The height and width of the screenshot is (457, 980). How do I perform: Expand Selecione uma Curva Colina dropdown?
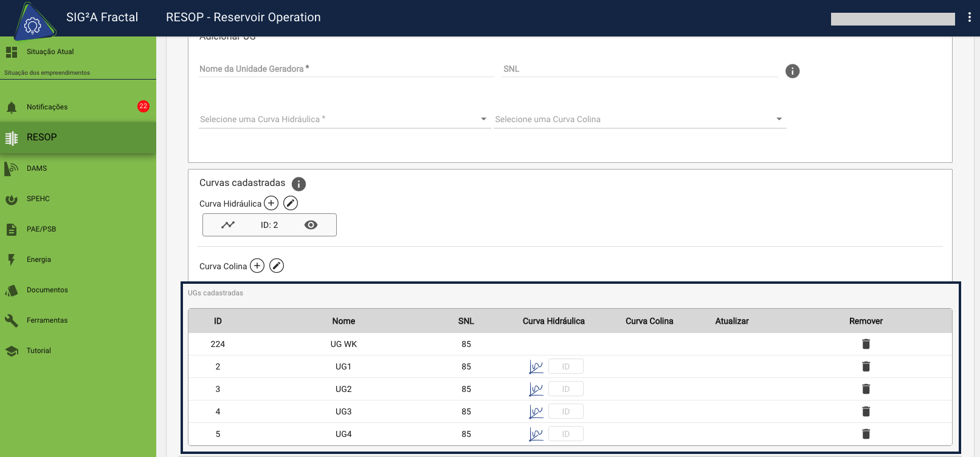click(640, 119)
